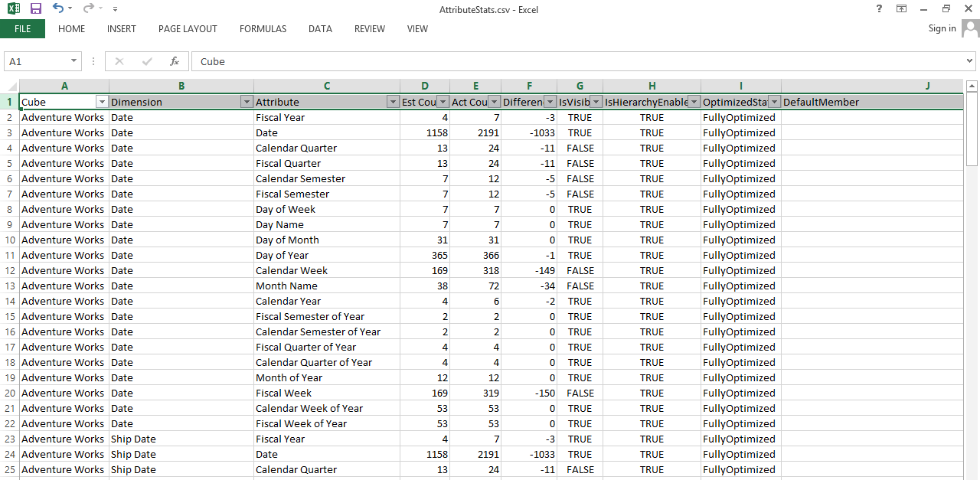Select the Difference cell showing -1033 in row 3
This screenshot has height=480, width=980.
click(x=529, y=132)
